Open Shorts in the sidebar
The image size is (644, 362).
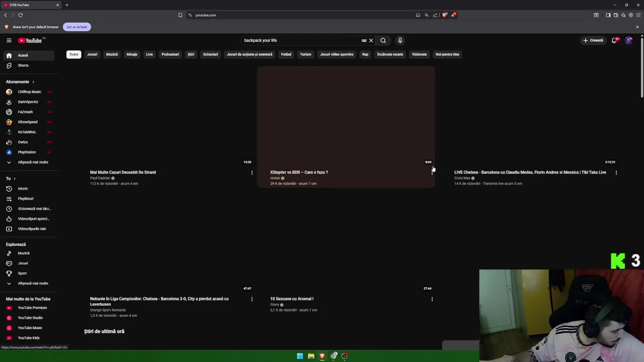pyautogui.click(x=29, y=65)
